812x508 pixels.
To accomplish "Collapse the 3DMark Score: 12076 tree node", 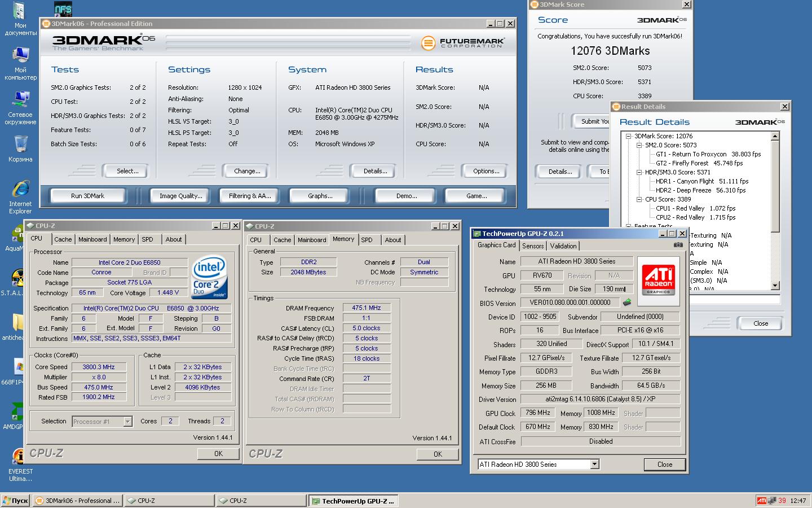I will point(628,136).
